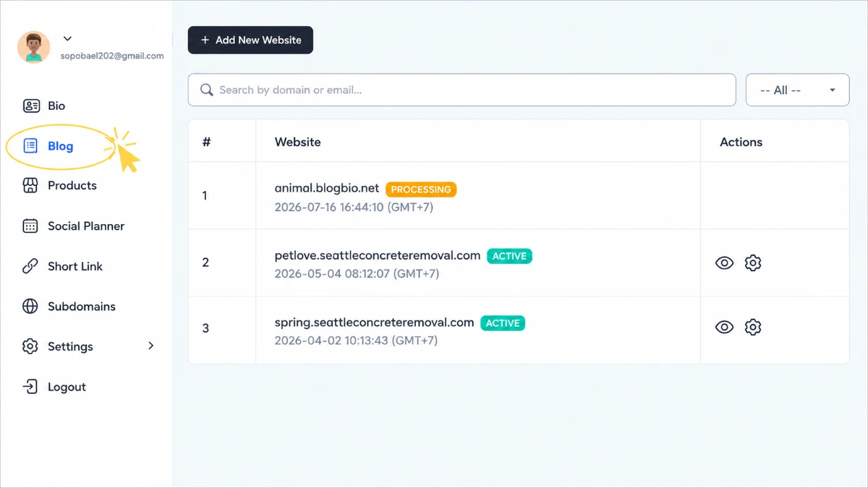The width and height of the screenshot is (868, 488).
Task: Expand the Settings submenu chevron
Action: 151,346
